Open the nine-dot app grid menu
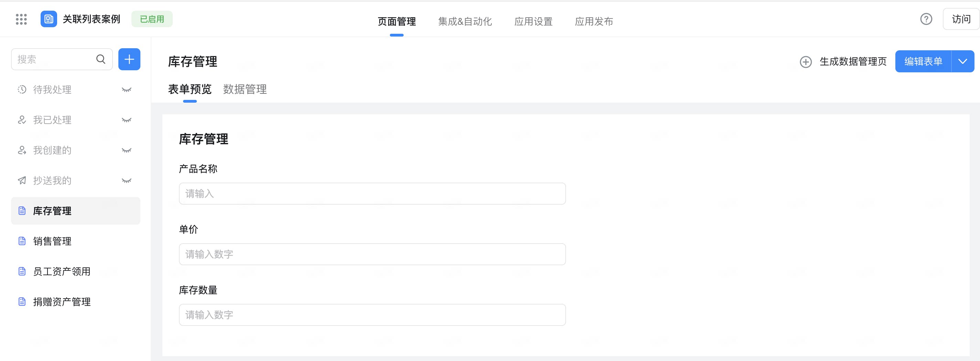 (x=21, y=19)
